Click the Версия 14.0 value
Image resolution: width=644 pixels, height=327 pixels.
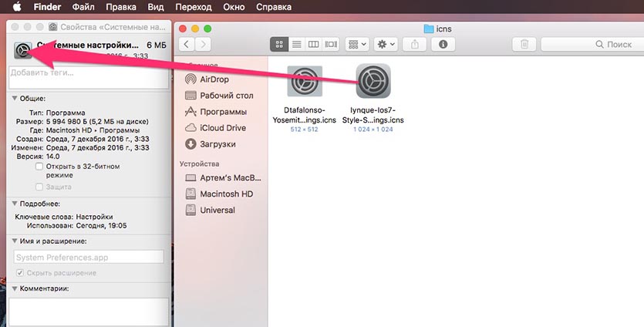[x=52, y=157]
